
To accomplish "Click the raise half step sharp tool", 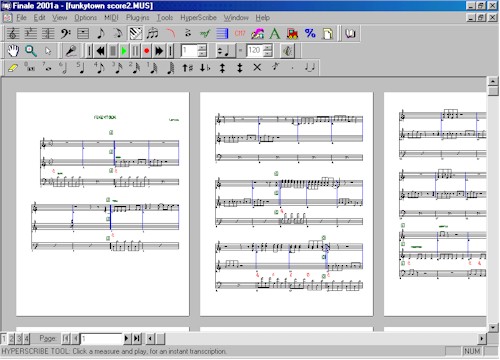I will [188, 68].
